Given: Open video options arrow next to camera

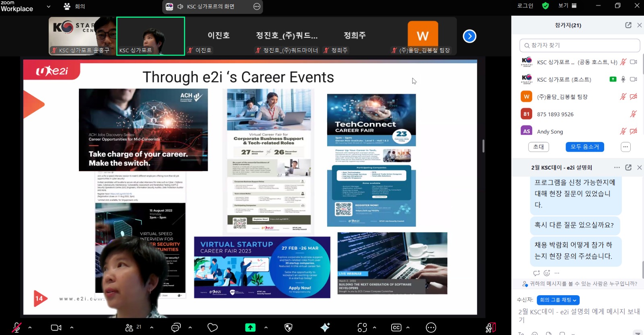Looking at the screenshot, I should pyautogui.click(x=72, y=328).
